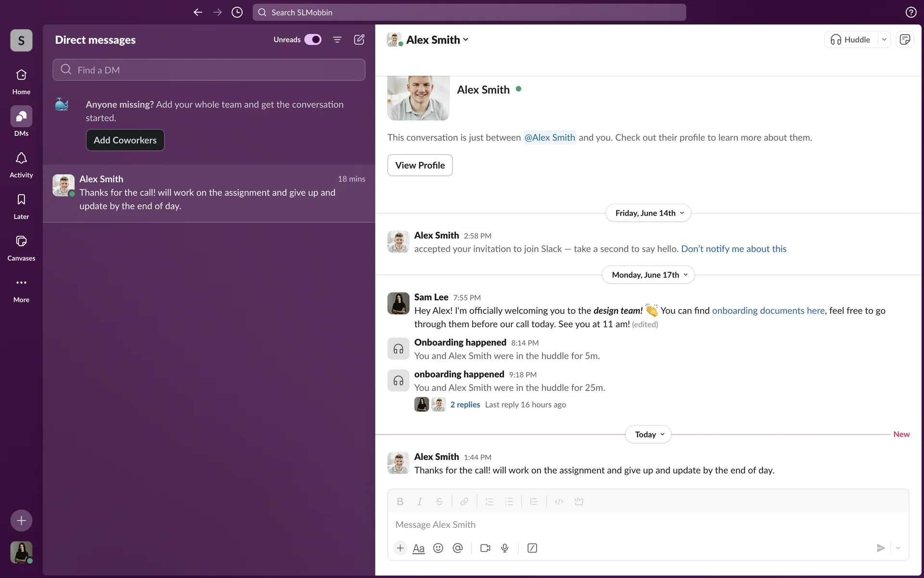Open the Canvases sidebar tab
The height and width of the screenshot is (578, 924).
click(21, 247)
